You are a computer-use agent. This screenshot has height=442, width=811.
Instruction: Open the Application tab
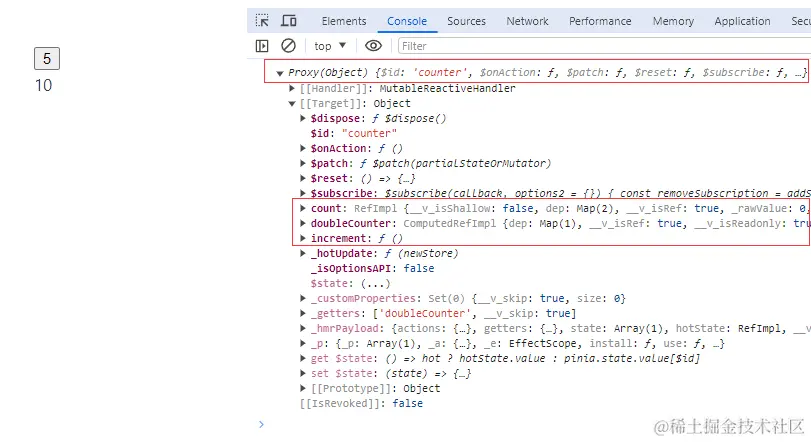point(742,21)
